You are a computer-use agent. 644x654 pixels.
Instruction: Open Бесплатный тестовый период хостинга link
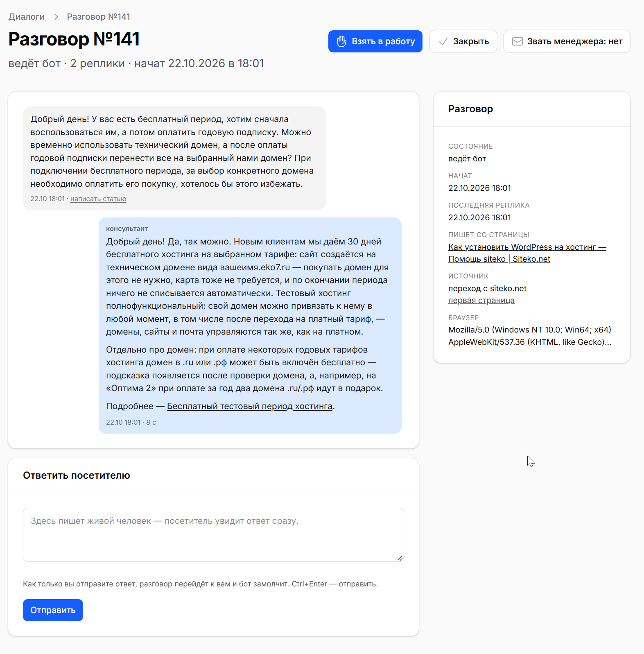tap(250, 406)
